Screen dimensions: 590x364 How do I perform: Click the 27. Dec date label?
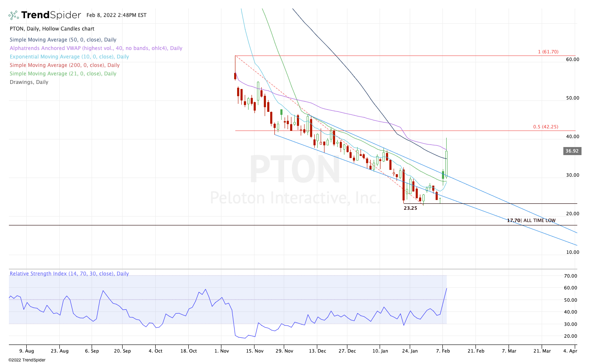347,351
